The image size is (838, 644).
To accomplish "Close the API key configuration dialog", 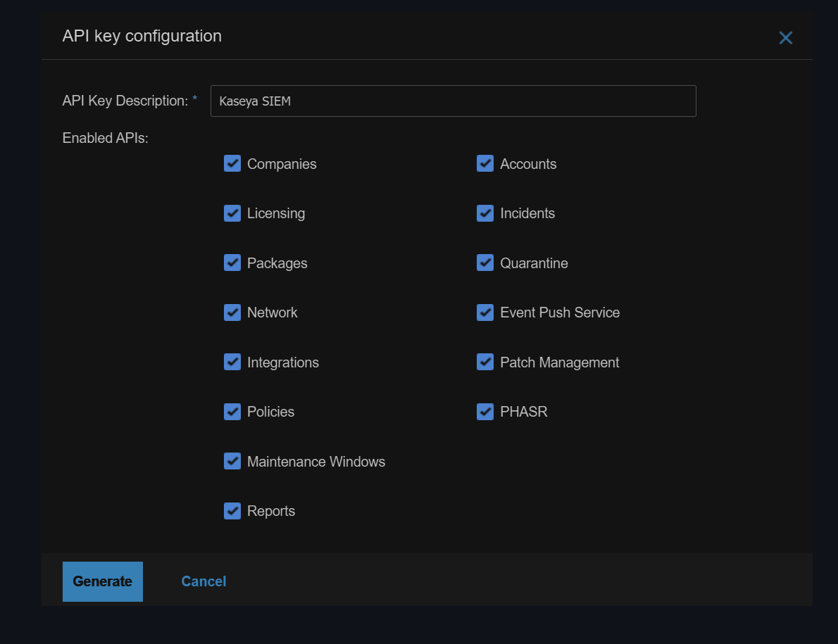I will (x=785, y=38).
